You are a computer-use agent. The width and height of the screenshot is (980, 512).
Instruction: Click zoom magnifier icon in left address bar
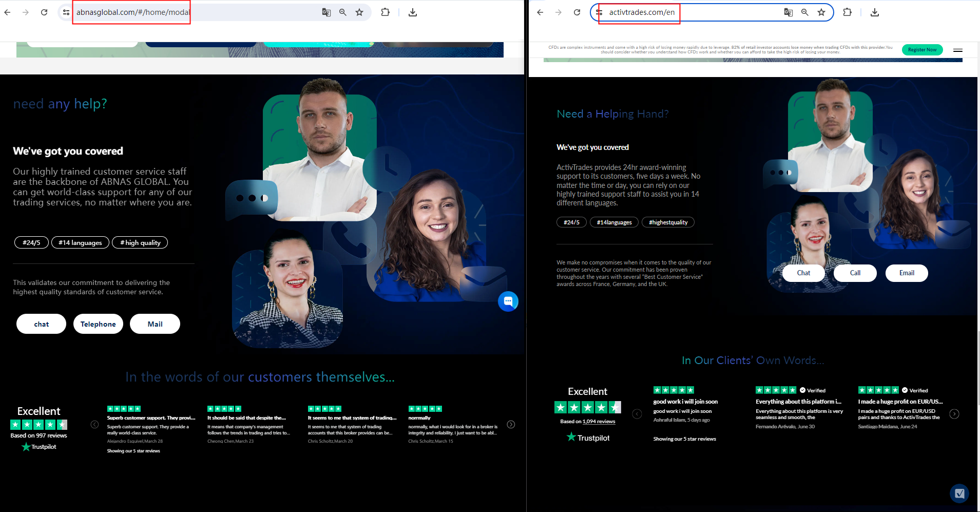tap(342, 12)
